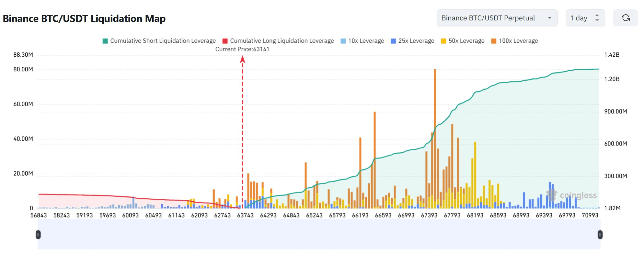Click the 1.42B right axis label
644x256 pixels.
tap(612, 55)
